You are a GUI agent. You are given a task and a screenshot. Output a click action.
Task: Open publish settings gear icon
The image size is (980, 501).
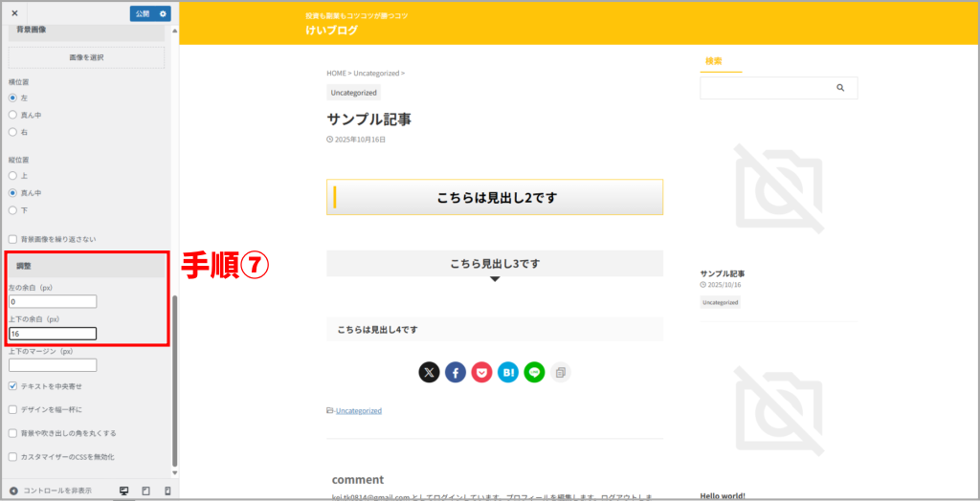pyautogui.click(x=163, y=13)
